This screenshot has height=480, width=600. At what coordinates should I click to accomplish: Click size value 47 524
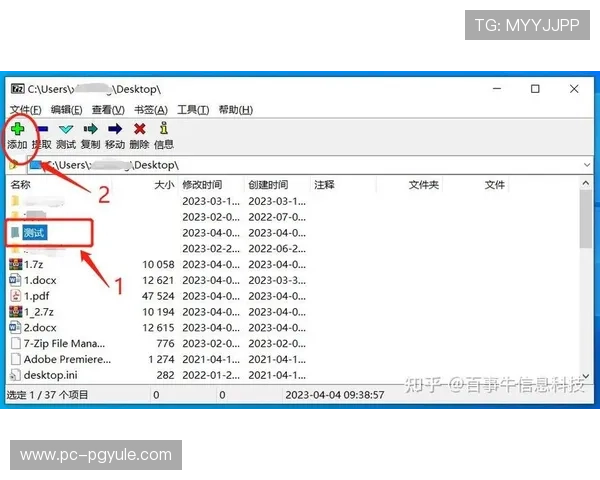tap(158, 296)
